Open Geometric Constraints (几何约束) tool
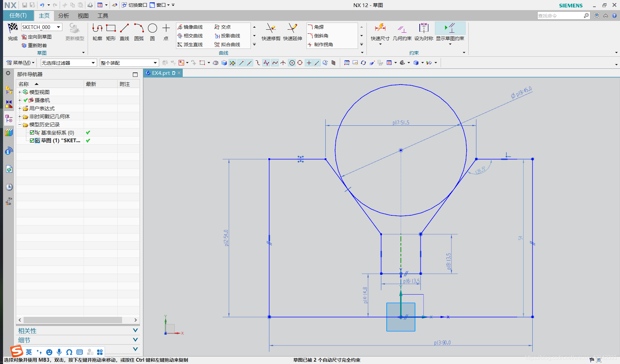The image size is (620, 364). coord(402,32)
